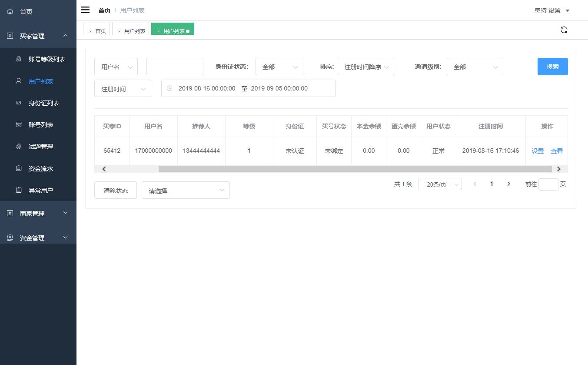The height and width of the screenshot is (365, 588).
Task: Click the 设置 link in user row
Action: point(538,151)
